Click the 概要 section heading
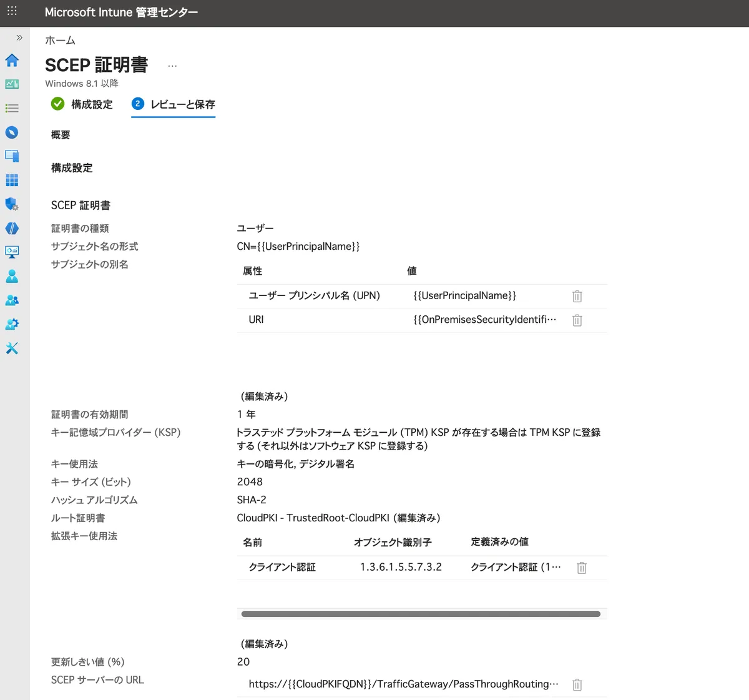This screenshot has width=749, height=700. click(61, 135)
